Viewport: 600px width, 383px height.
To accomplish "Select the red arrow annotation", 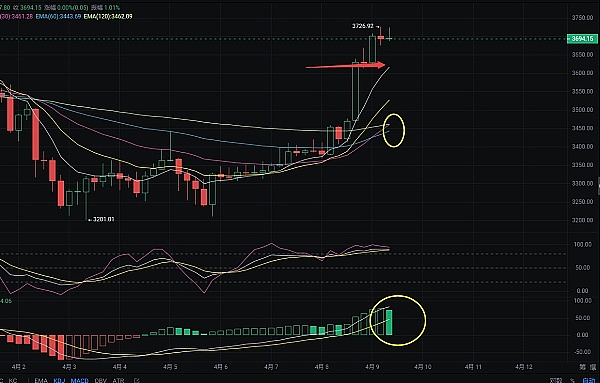I will point(346,66).
